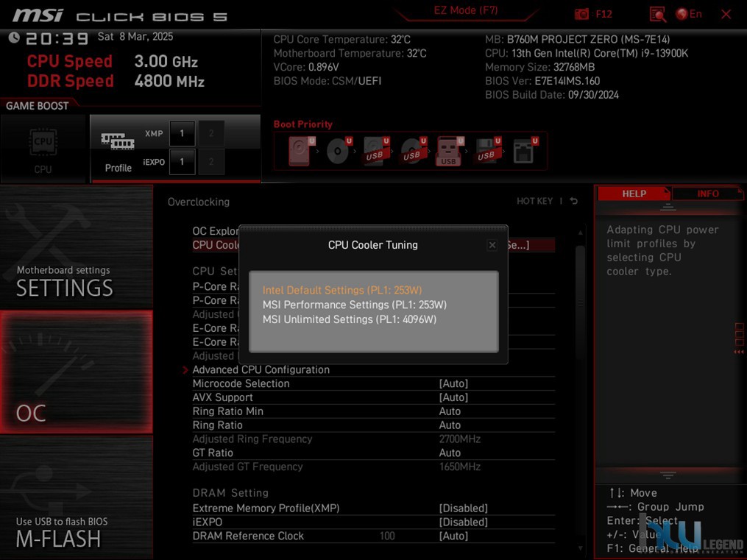The image size is (747, 560).
Task: Open the Microcode Selection [Auto] dropdown
Action: (453, 383)
